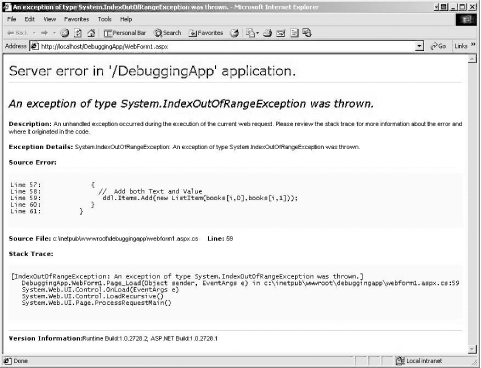The width and height of the screenshot is (481, 368).
Task: Toggle the Favorites explorer bar
Action: click(206, 33)
